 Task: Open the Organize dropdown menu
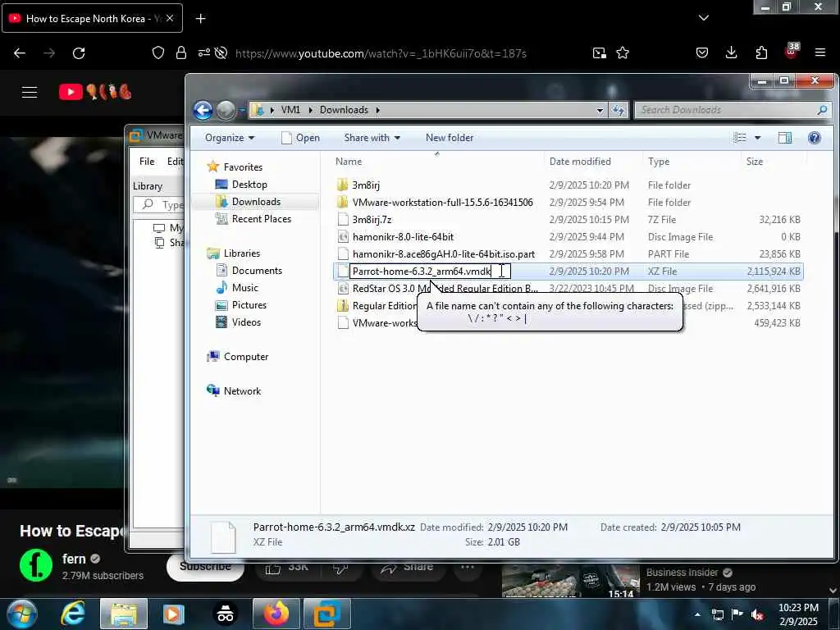pyautogui.click(x=230, y=138)
